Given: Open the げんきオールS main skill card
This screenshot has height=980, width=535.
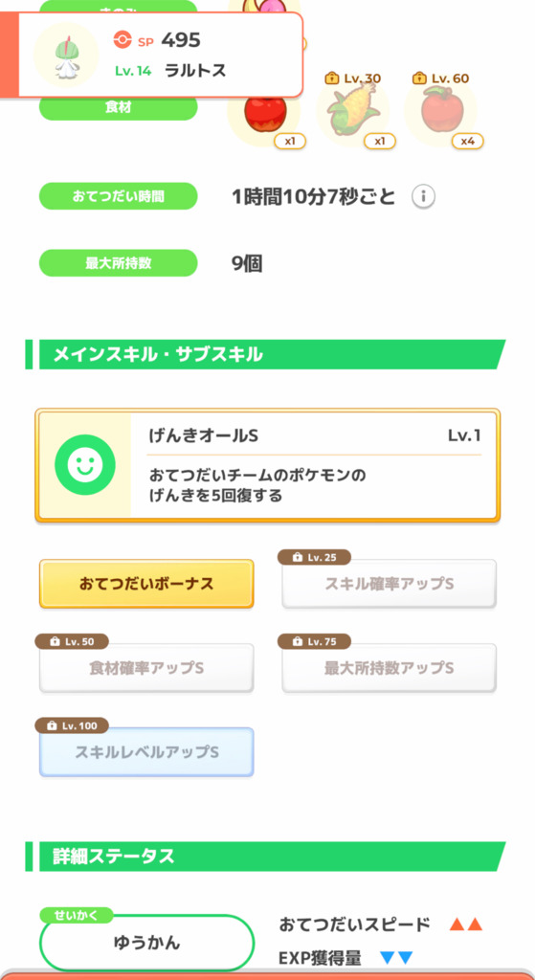Looking at the screenshot, I should tap(268, 465).
